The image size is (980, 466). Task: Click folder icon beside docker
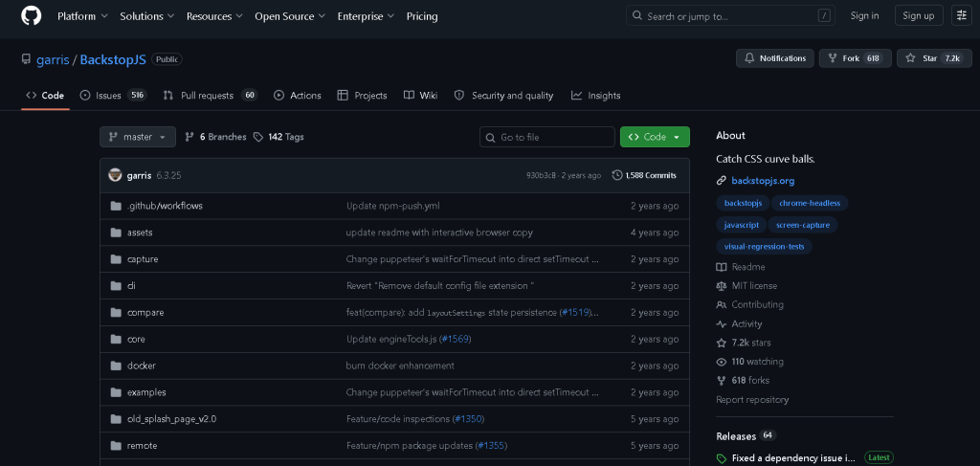(116, 366)
